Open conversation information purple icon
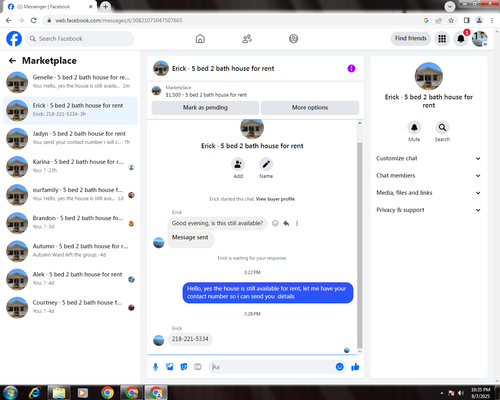The height and width of the screenshot is (400, 500). 351,68
